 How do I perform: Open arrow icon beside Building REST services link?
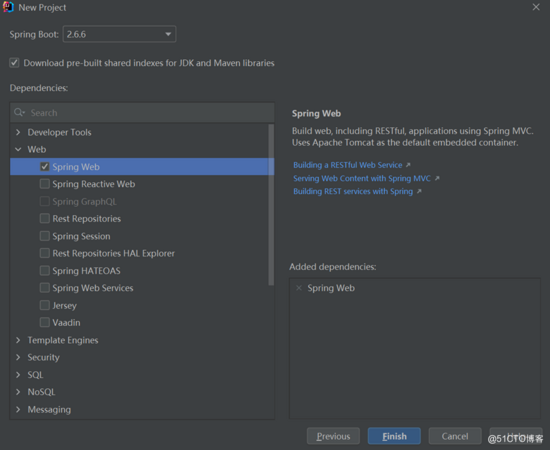(x=419, y=191)
